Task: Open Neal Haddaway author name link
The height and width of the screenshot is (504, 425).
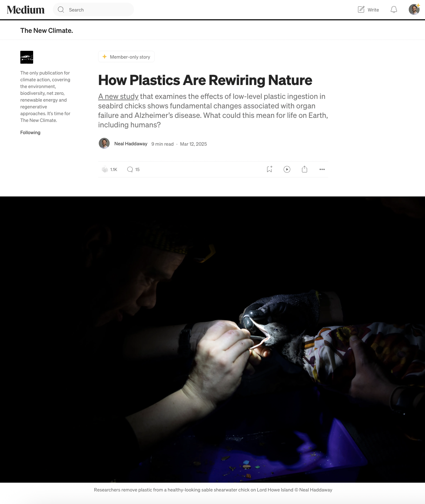Action: click(131, 144)
